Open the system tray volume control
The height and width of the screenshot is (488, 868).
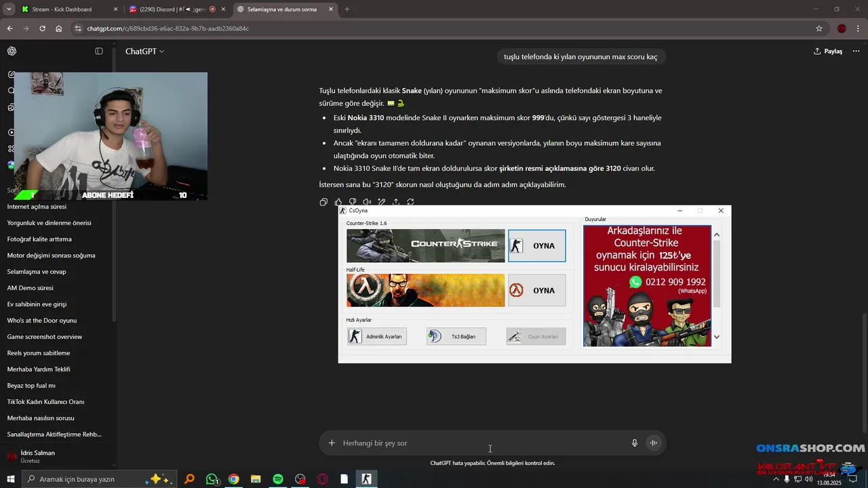(809, 479)
